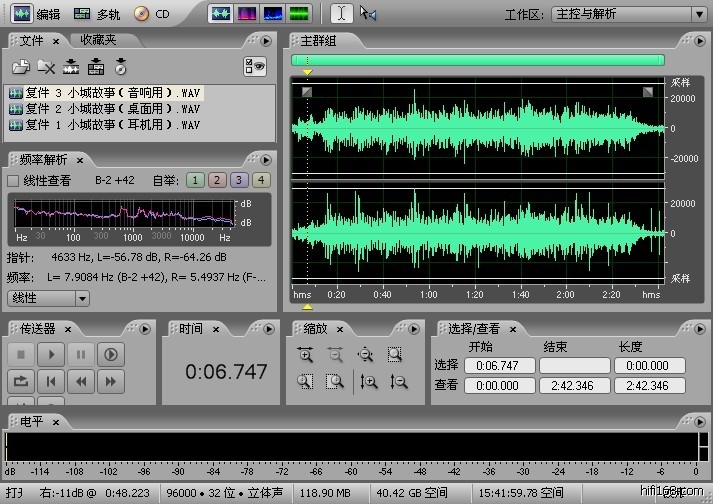The height and width of the screenshot is (504, 713).
Task: Select the time selection I-beam tool
Action: point(341,14)
